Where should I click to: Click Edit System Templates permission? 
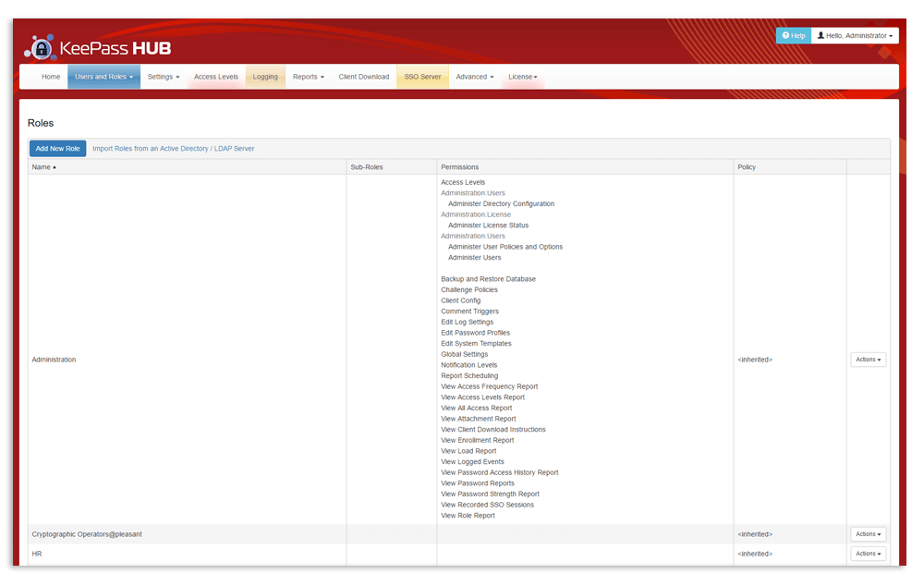[476, 344]
